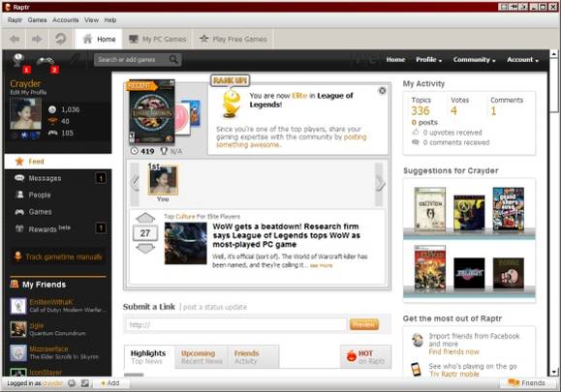The image size is (561, 392).
Task: Expand the Profile dropdown menu
Action: click(428, 60)
